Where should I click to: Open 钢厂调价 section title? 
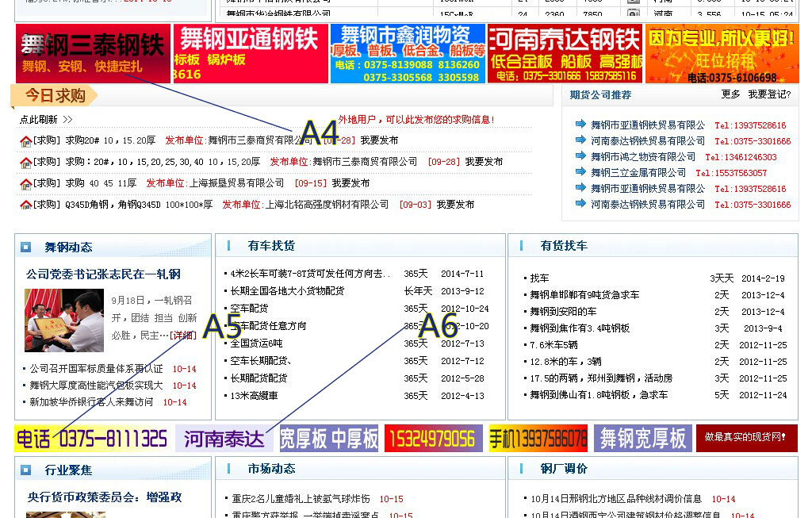[564, 468]
